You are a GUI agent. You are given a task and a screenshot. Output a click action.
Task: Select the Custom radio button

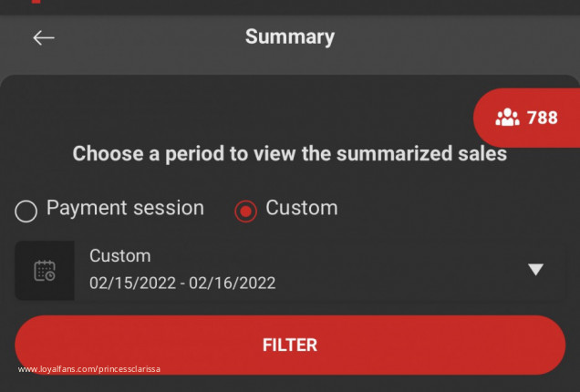click(x=245, y=211)
